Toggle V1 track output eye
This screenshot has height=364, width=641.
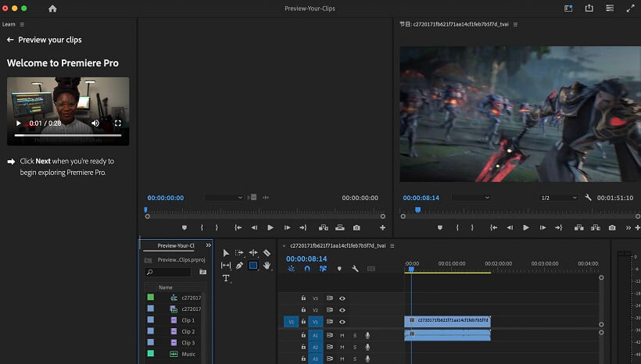pyautogui.click(x=342, y=322)
